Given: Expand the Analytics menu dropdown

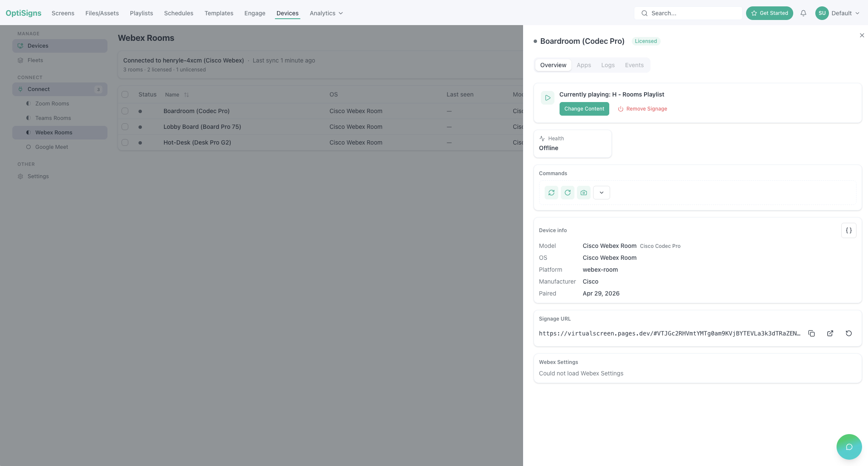Looking at the screenshot, I should click(326, 13).
